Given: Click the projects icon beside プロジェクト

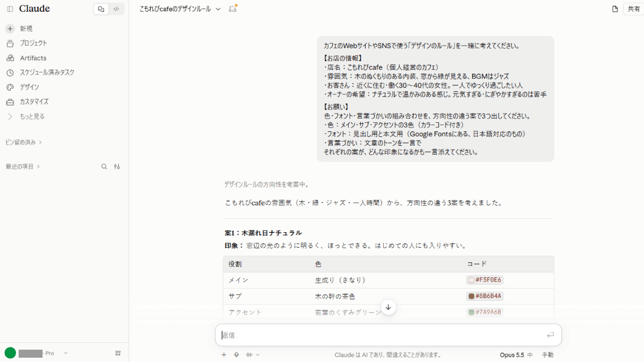Looking at the screenshot, I should coord(10,43).
